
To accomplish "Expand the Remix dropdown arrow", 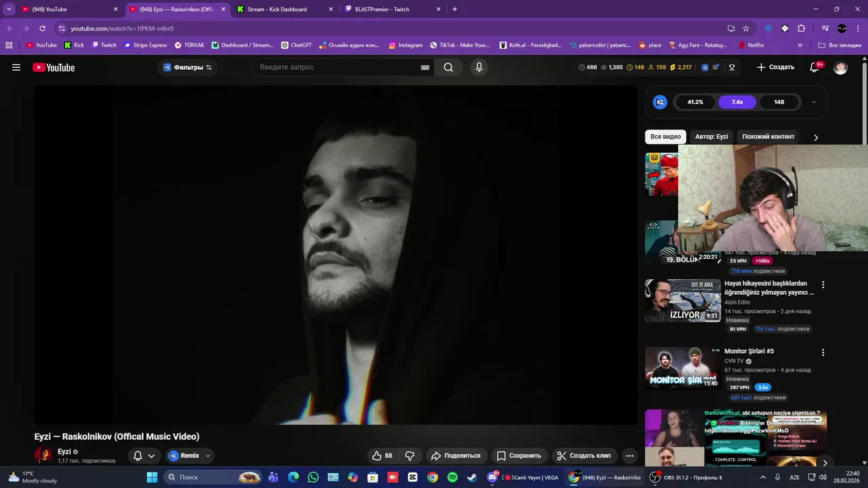I will click(208, 455).
